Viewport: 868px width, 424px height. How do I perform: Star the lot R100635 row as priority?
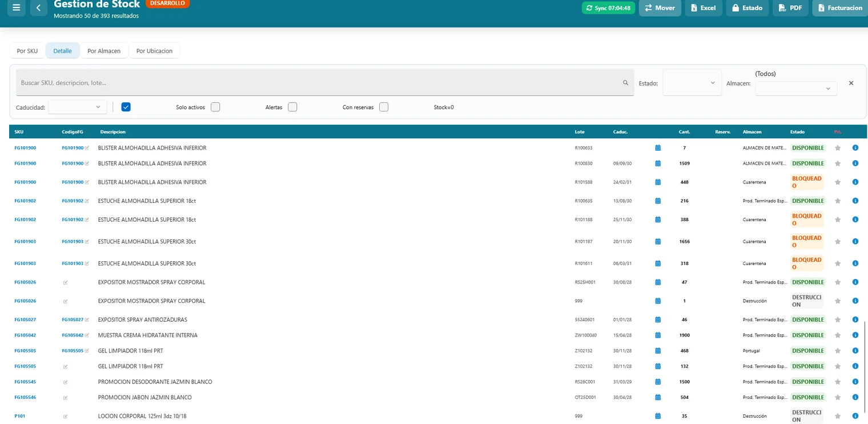pyautogui.click(x=838, y=201)
